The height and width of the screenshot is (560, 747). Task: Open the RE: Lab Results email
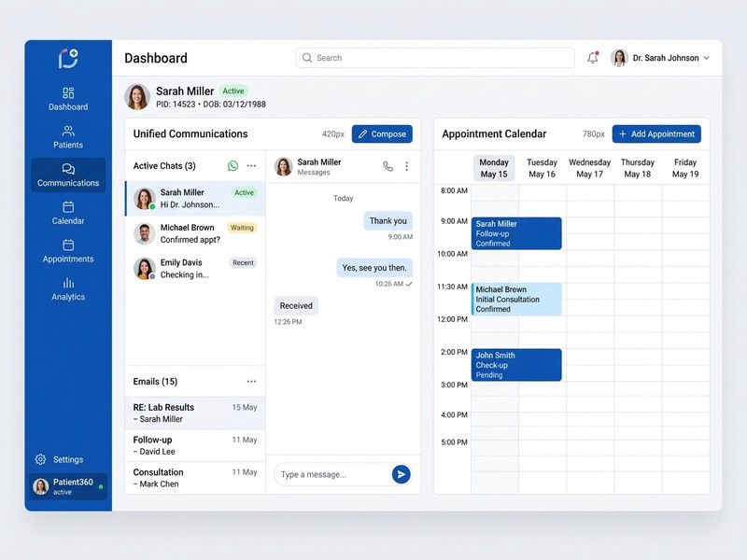(194, 413)
